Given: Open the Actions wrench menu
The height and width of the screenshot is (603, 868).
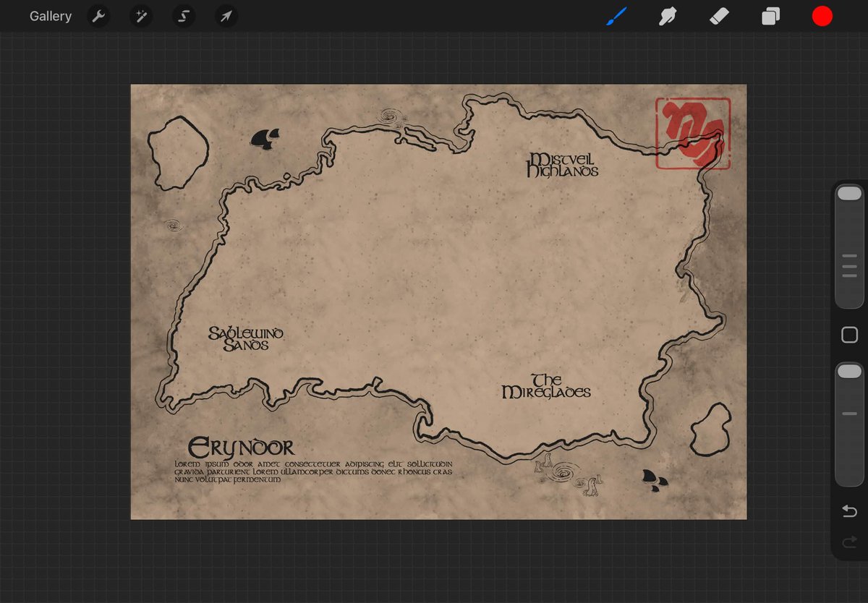Looking at the screenshot, I should point(98,16).
